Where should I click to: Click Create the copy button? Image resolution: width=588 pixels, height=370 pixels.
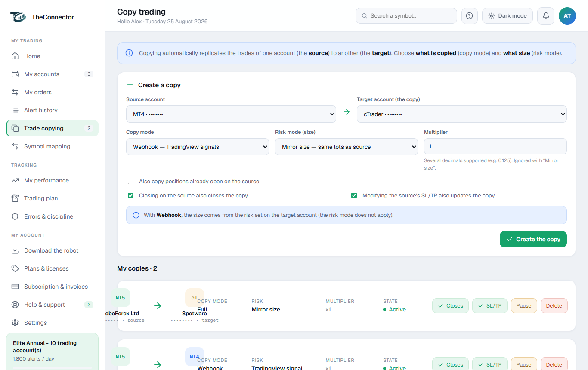[533, 239]
